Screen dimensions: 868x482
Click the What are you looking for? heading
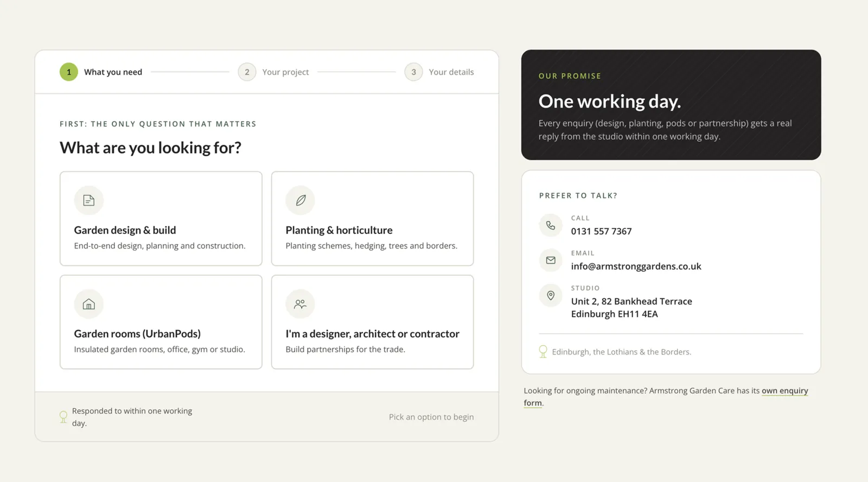tap(150, 148)
